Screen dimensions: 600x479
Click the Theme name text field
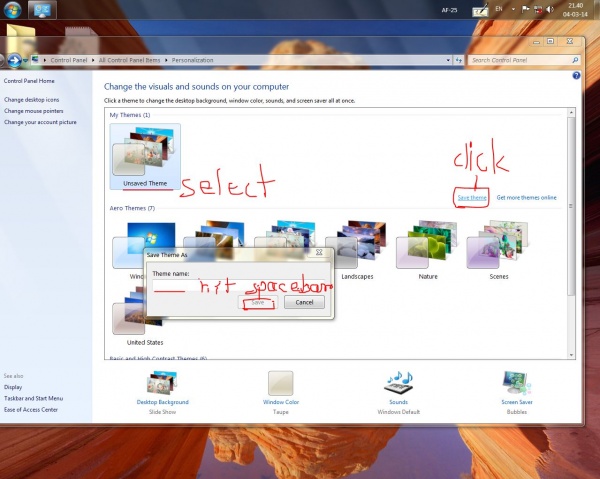point(239,286)
